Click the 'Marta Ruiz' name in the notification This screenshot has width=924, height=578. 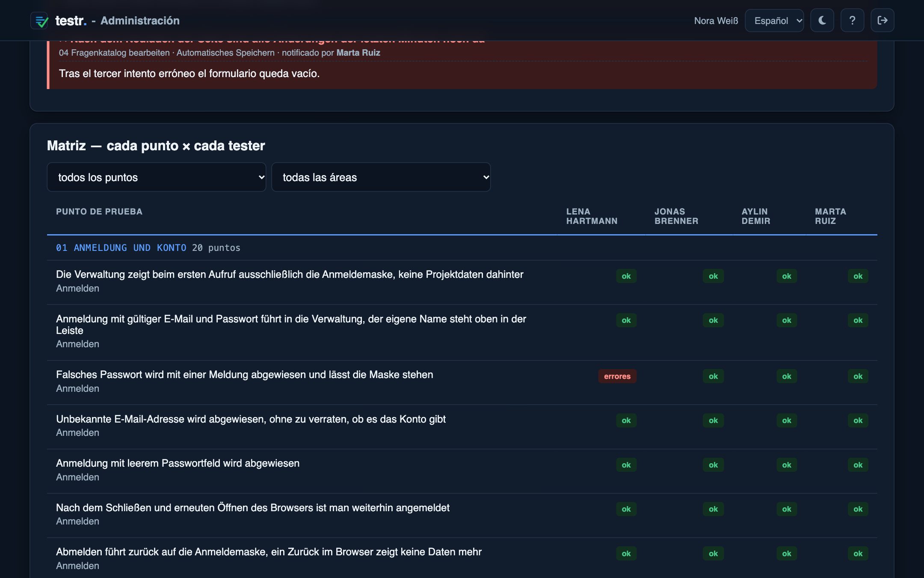358,53
